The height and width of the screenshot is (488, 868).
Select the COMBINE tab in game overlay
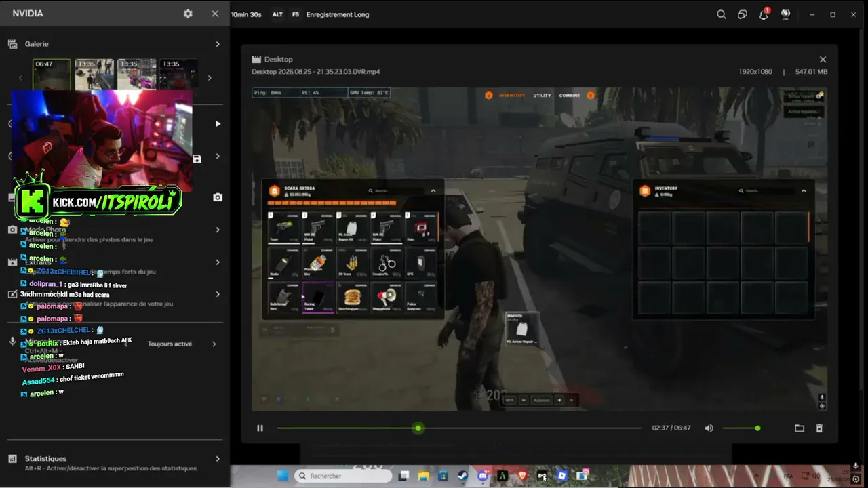point(570,96)
